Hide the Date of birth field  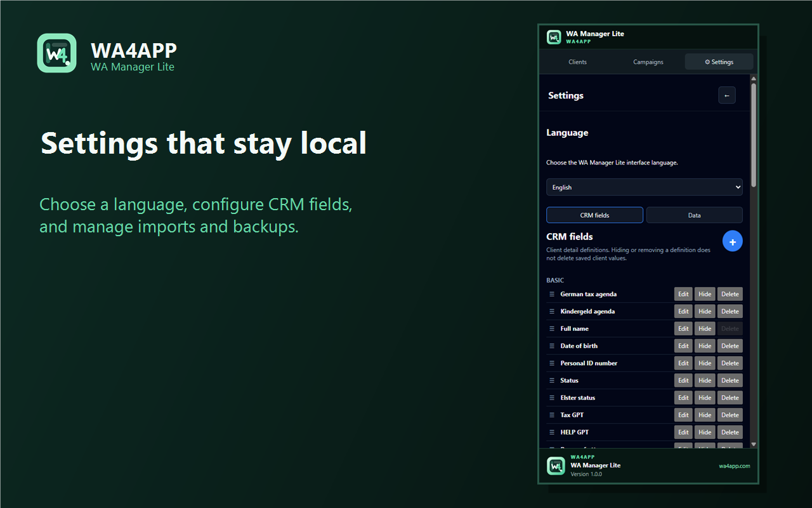tap(705, 346)
